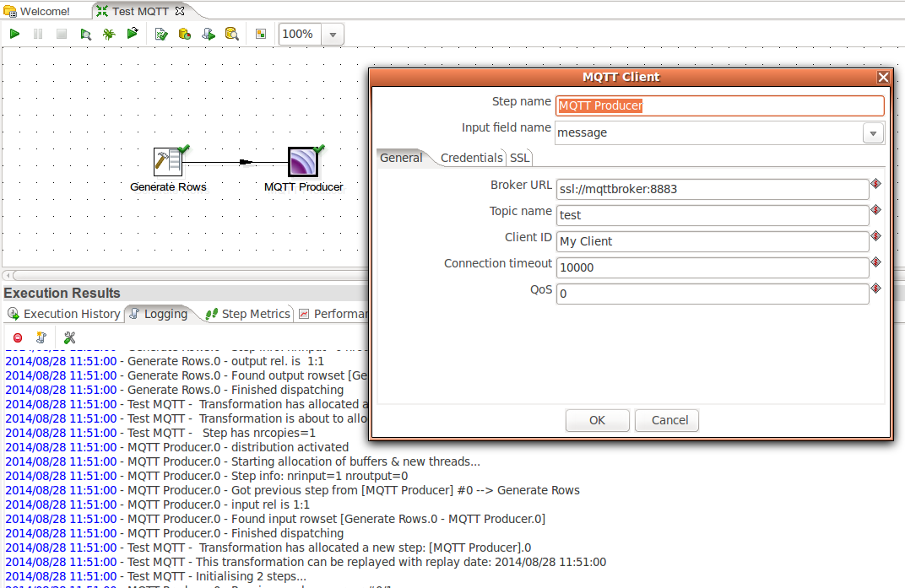Open the zoom level dropdown arrow
The height and width of the screenshot is (588, 905).
coord(333,35)
